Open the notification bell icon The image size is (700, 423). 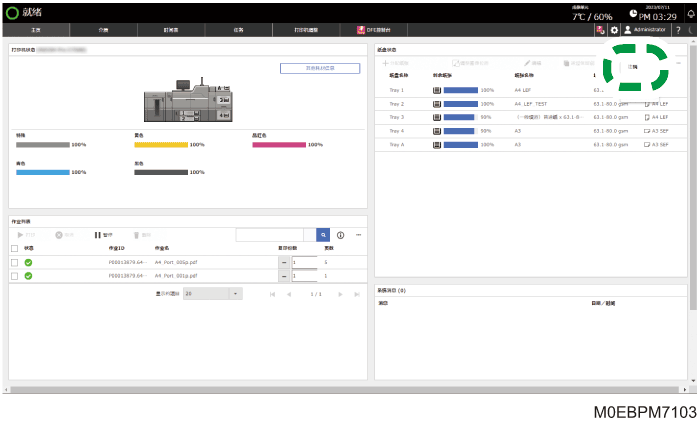pyautogui.click(x=691, y=14)
